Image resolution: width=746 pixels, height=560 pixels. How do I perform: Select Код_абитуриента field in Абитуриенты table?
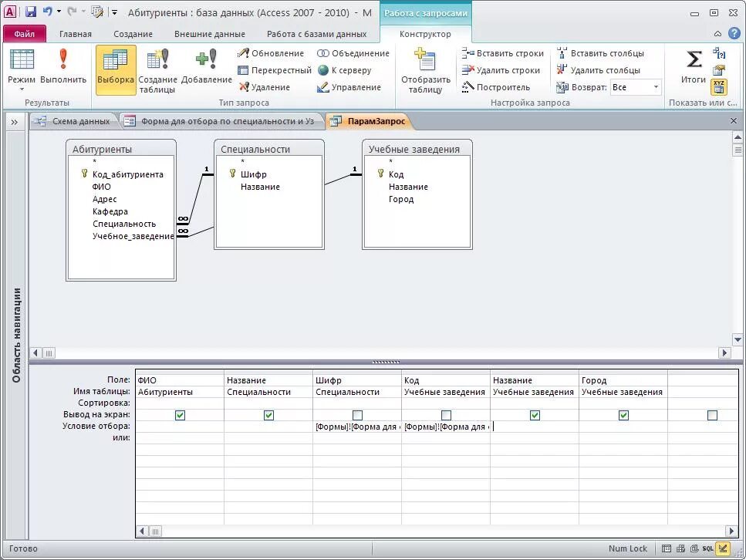[x=127, y=174]
